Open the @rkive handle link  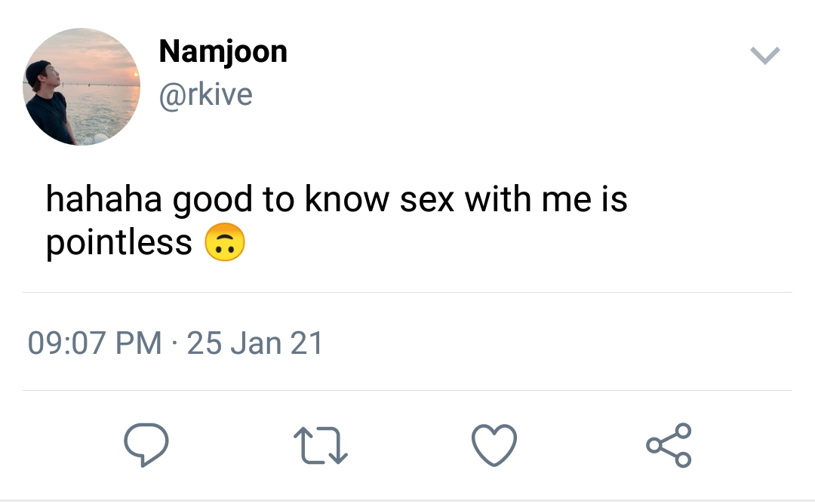coord(205,95)
